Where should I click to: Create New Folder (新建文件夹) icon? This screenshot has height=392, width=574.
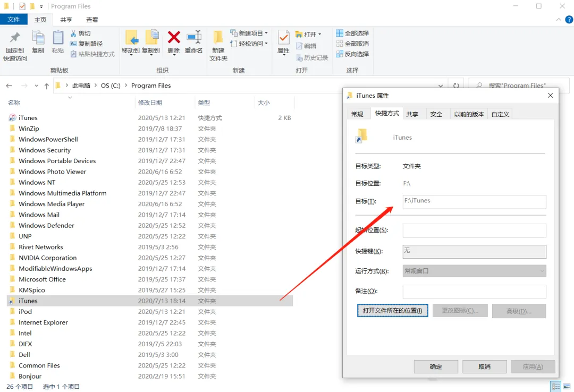coord(218,38)
